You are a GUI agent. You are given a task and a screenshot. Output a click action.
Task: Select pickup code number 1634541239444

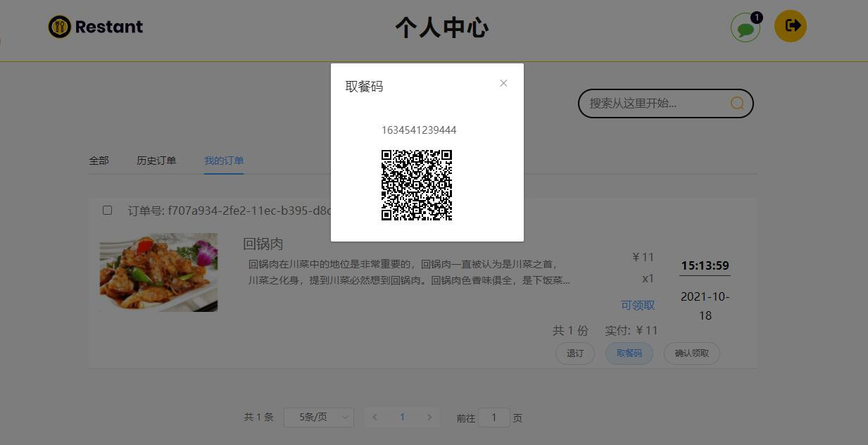pyautogui.click(x=419, y=130)
